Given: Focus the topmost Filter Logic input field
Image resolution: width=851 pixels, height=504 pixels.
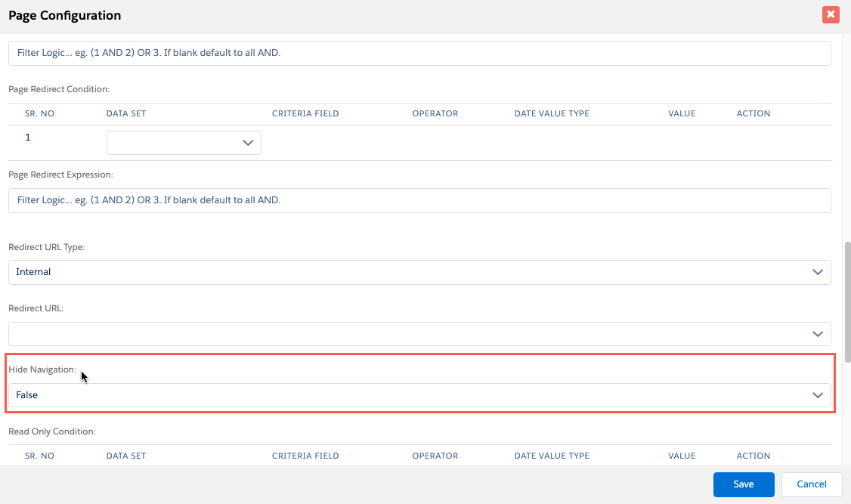Looking at the screenshot, I should coord(419,53).
